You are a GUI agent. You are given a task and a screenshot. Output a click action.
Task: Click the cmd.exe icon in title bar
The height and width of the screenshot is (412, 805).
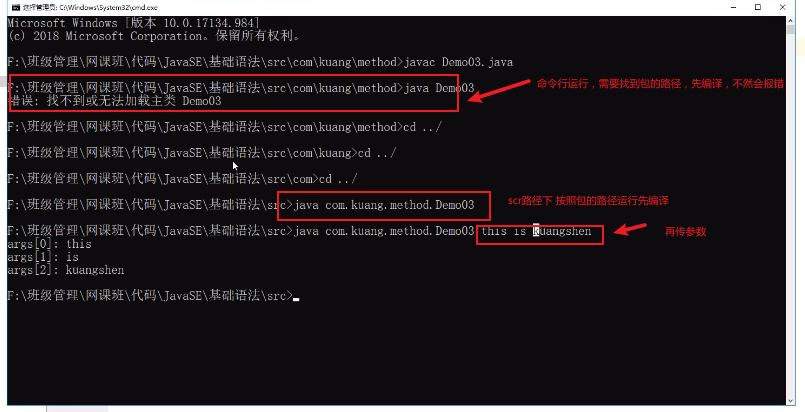tap(16, 7)
